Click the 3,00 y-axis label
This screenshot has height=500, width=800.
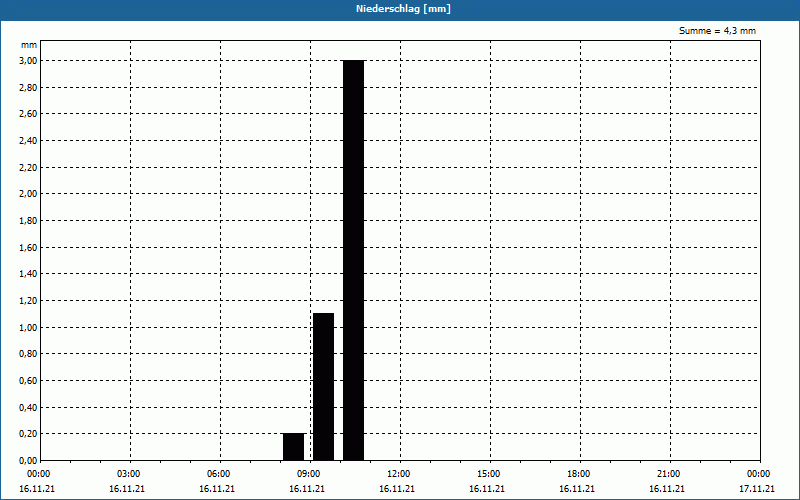(28, 61)
